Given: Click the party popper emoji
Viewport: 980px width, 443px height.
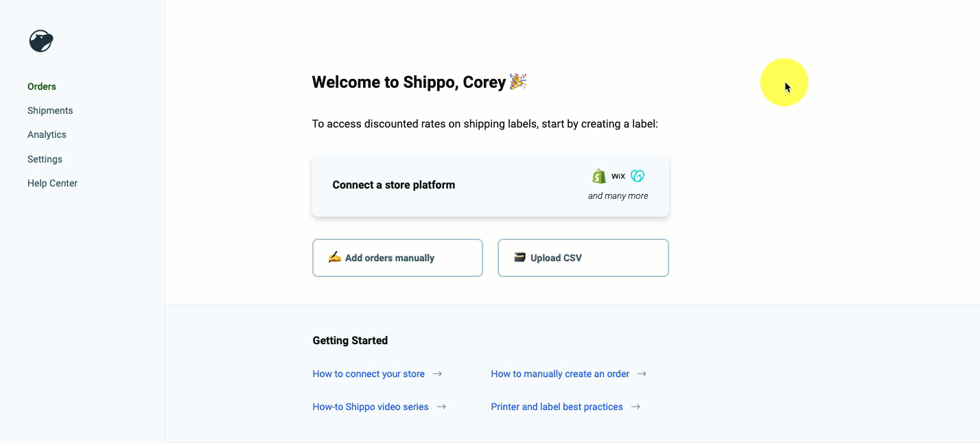Looking at the screenshot, I should 518,82.
